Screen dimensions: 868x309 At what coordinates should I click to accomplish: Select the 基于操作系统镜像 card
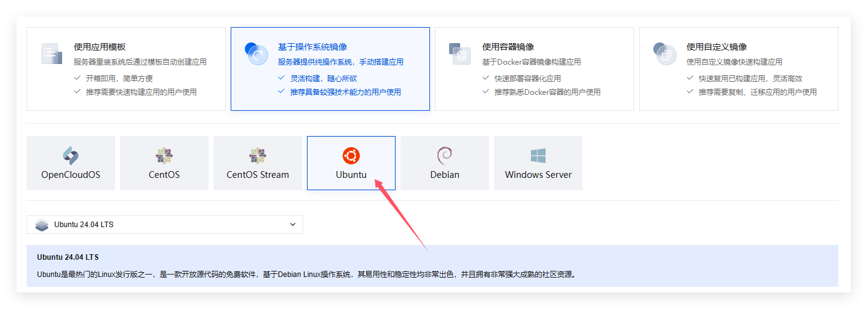(x=330, y=69)
